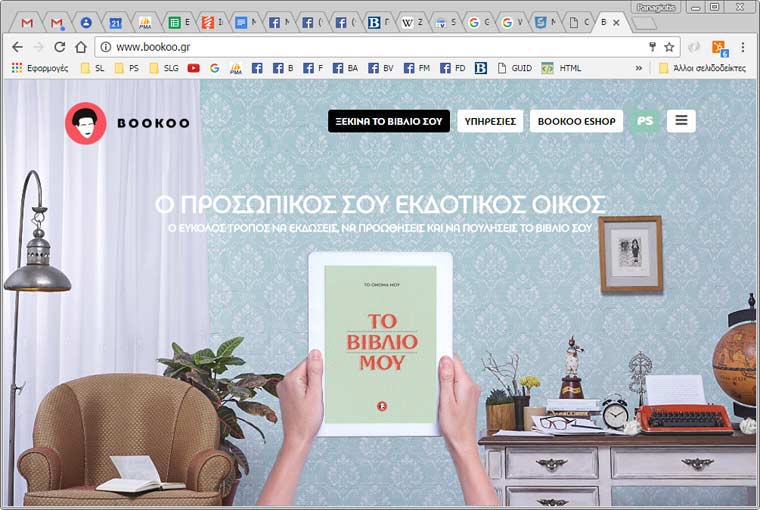This screenshot has width=760, height=510.
Task: Open the BOOKOO ESHOP link
Action: [576, 121]
